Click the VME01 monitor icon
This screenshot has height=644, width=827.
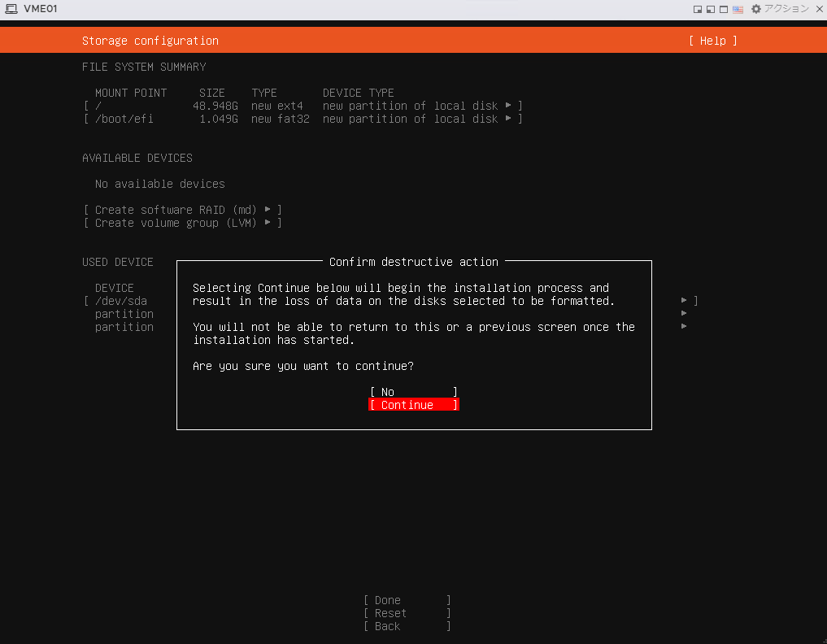coord(11,9)
